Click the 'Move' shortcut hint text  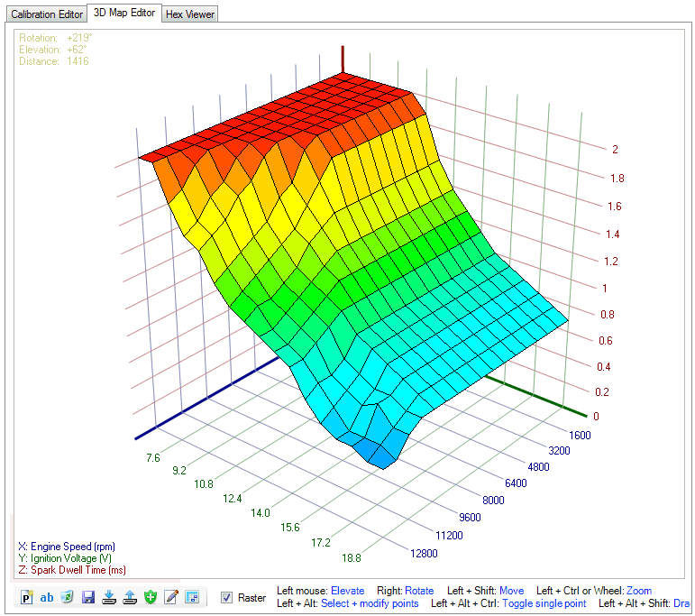[x=511, y=591]
